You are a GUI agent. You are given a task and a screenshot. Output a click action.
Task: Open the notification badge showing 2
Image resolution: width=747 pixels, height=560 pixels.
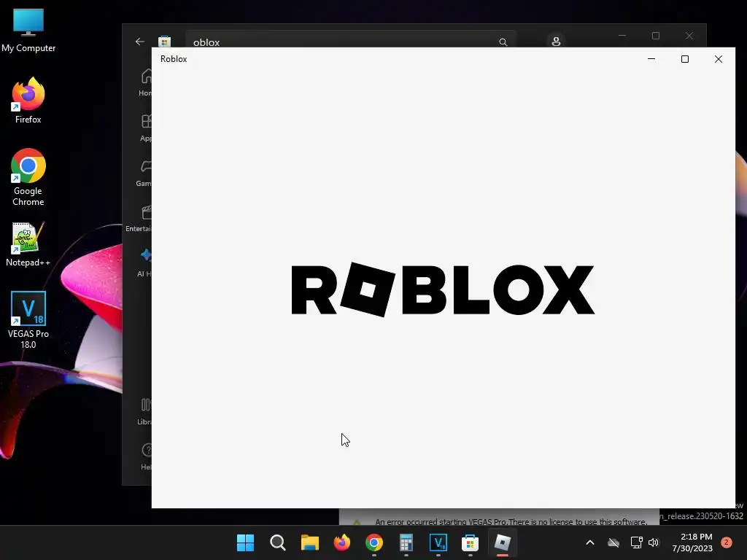point(727,542)
